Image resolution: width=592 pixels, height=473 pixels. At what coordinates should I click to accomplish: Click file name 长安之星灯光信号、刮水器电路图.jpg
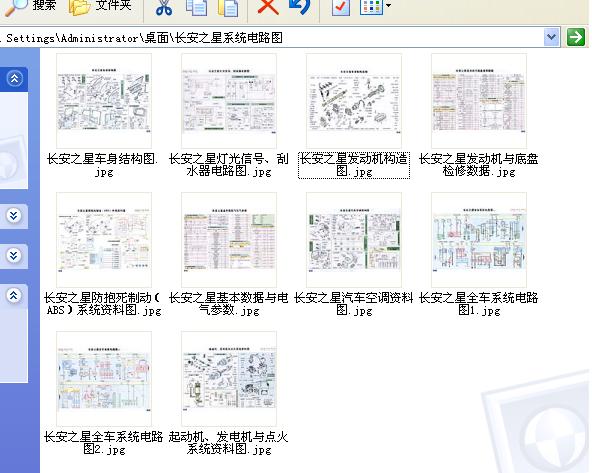(x=229, y=165)
